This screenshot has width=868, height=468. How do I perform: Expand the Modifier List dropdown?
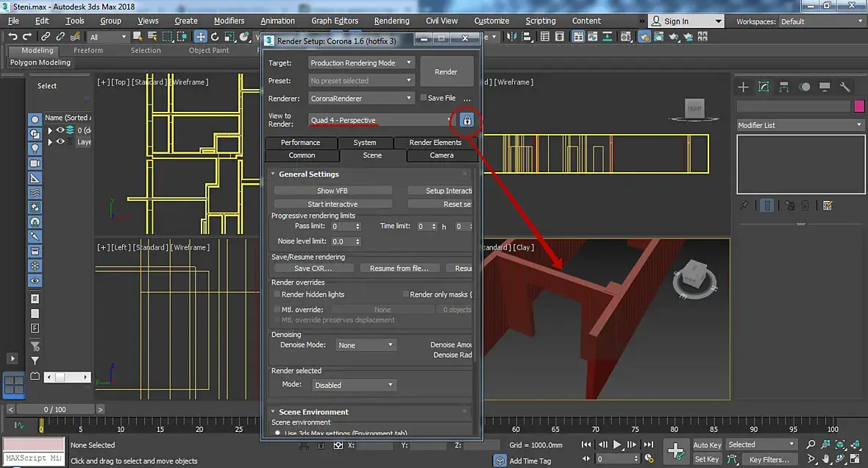[x=800, y=125]
